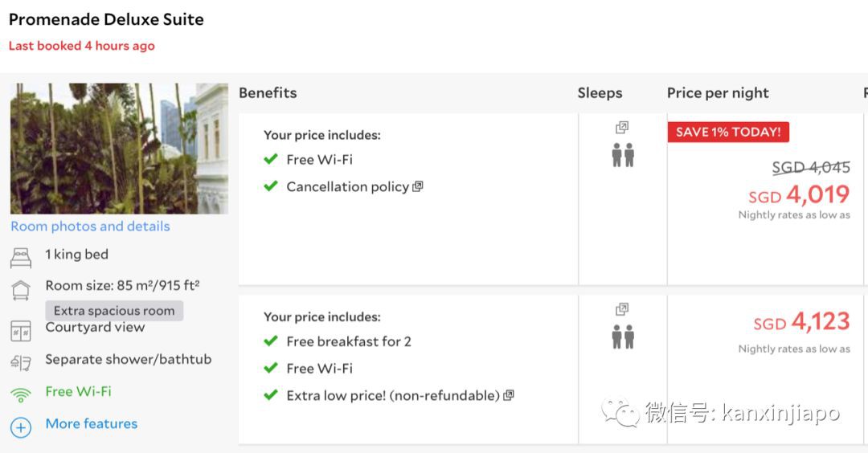Click the room size house icon
Viewport: 868px width, 453px height.
(x=21, y=289)
